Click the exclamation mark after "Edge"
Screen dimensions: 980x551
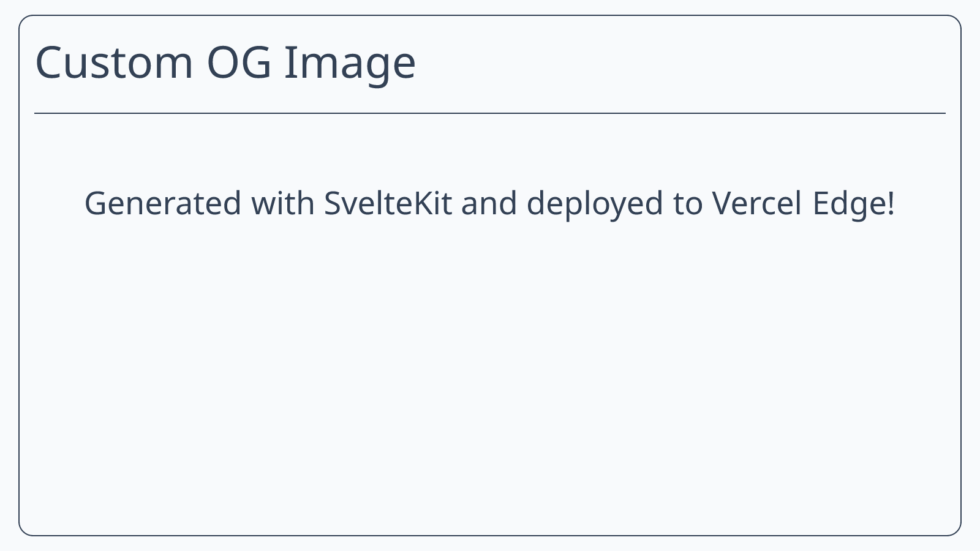[890, 203]
